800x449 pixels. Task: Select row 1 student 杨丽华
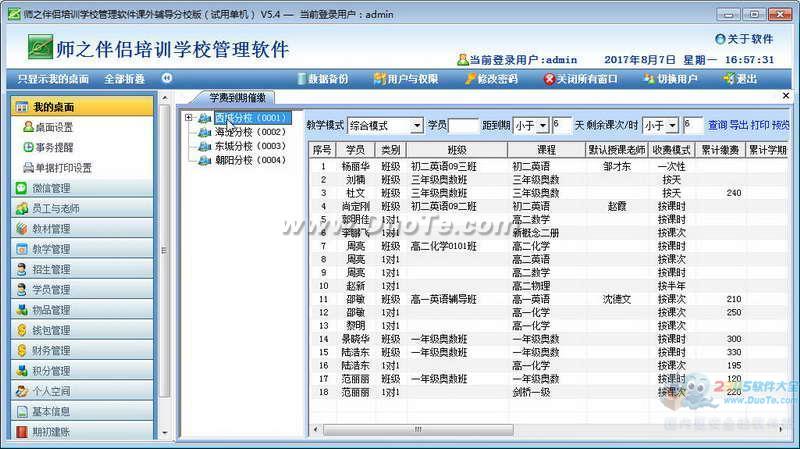[355, 166]
